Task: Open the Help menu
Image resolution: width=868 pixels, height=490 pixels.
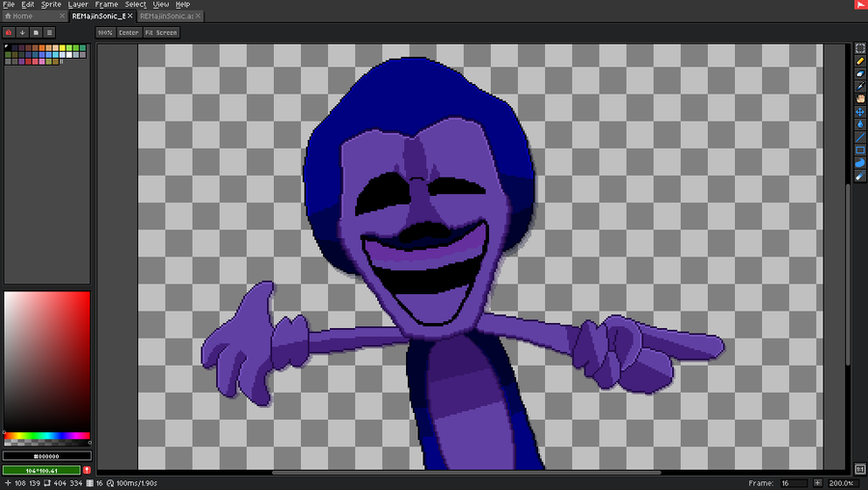Action: pos(182,5)
